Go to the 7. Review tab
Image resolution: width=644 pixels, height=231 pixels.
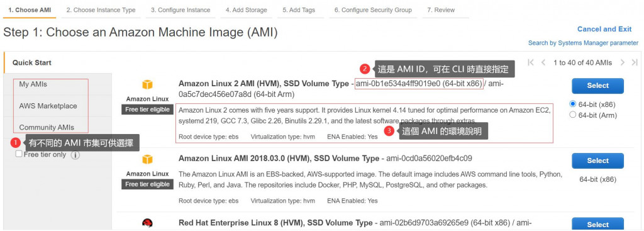tap(441, 10)
